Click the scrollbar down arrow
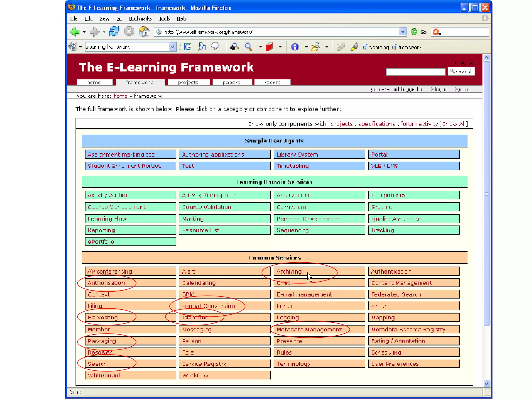This screenshot has width=532, height=399. (x=487, y=383)
